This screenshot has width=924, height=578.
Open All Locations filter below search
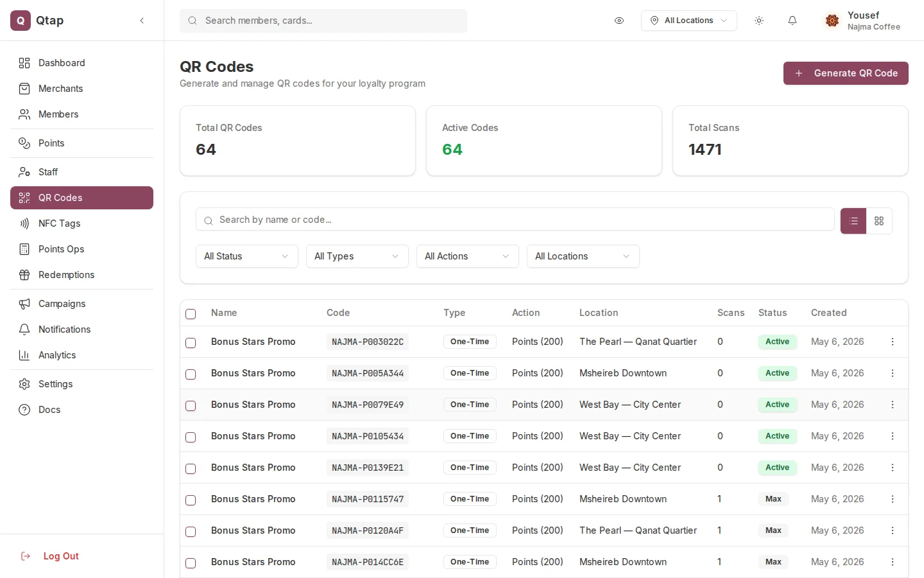(583, 256)
